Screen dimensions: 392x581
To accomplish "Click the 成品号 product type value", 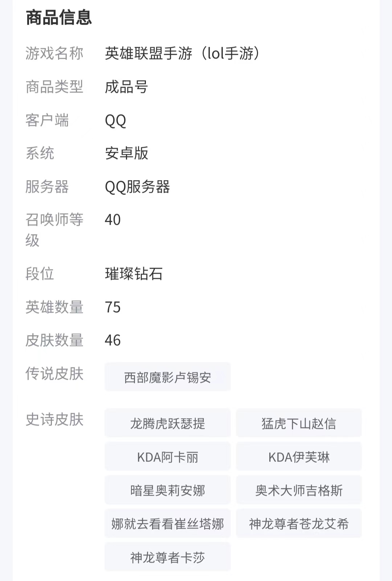I will (126, 87).
